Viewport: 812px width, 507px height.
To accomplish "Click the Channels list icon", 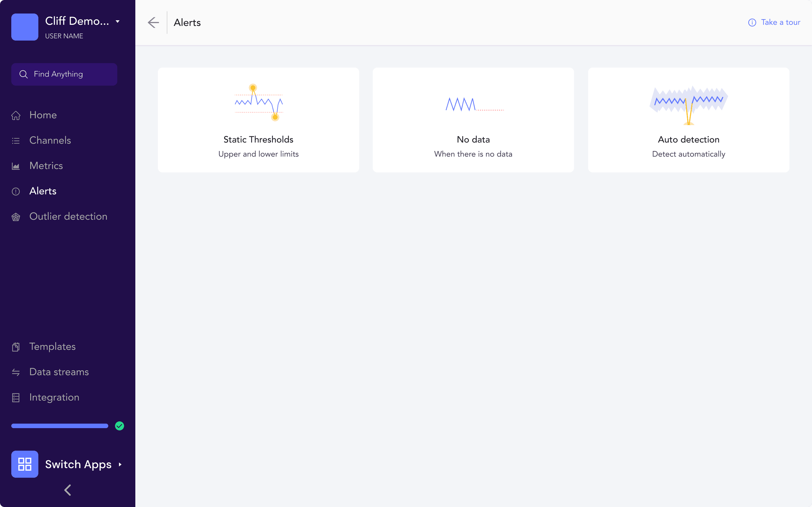I will tap(16, 141).
